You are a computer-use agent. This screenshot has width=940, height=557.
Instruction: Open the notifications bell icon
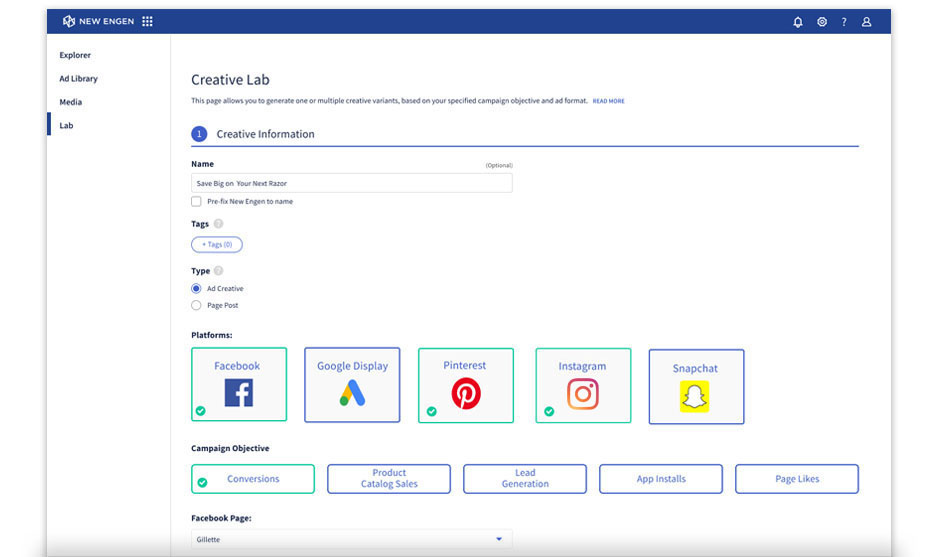pyautogui.click(x=798, y=22)
